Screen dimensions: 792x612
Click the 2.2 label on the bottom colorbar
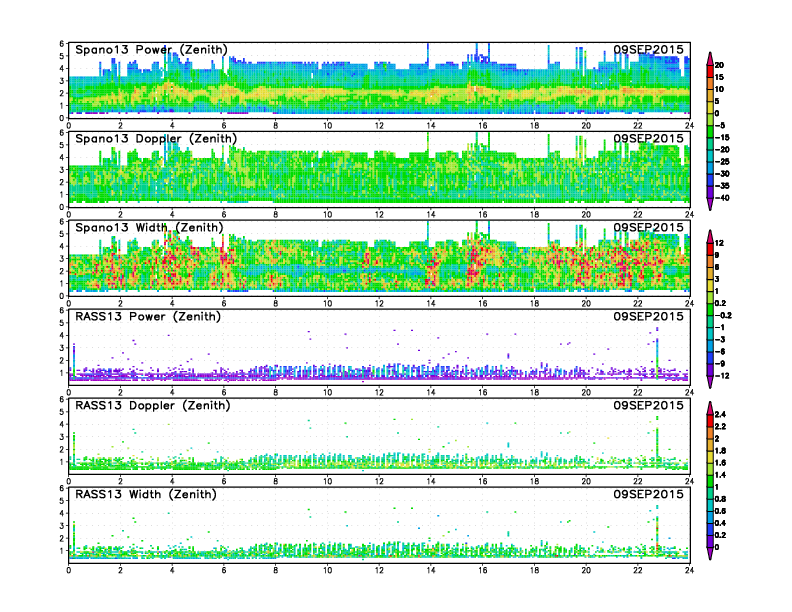[x=720, y=427]
